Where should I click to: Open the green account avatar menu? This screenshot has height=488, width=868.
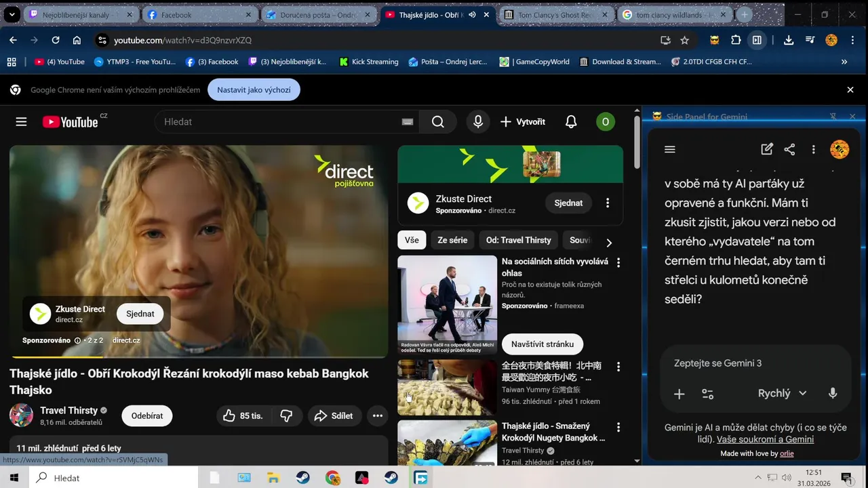(605, 122)
